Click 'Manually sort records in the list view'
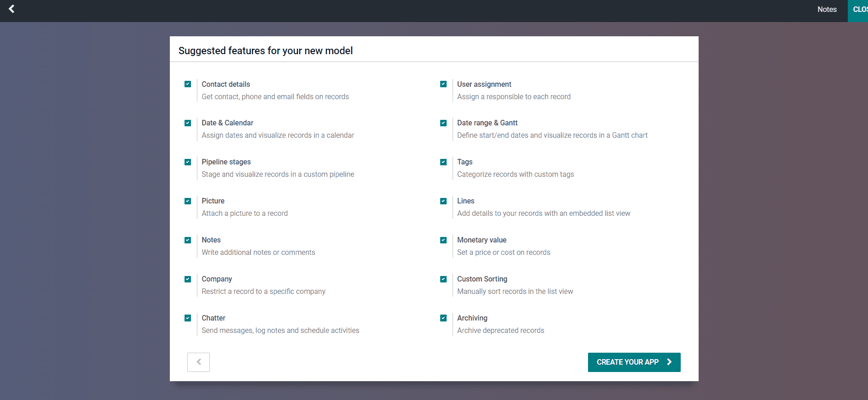This screenshot has width=868, height=400. pyautogui.click(x=515, y=291)
